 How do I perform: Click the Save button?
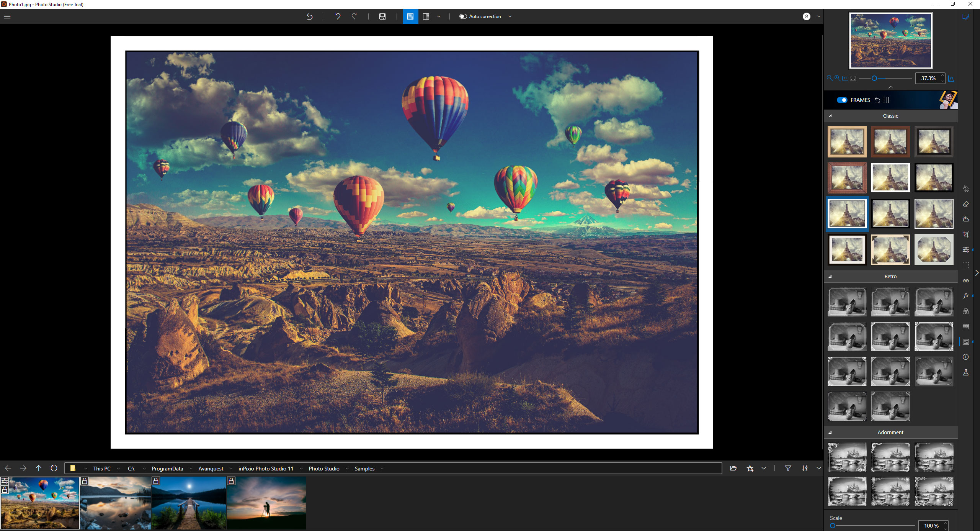pos(382,16)
